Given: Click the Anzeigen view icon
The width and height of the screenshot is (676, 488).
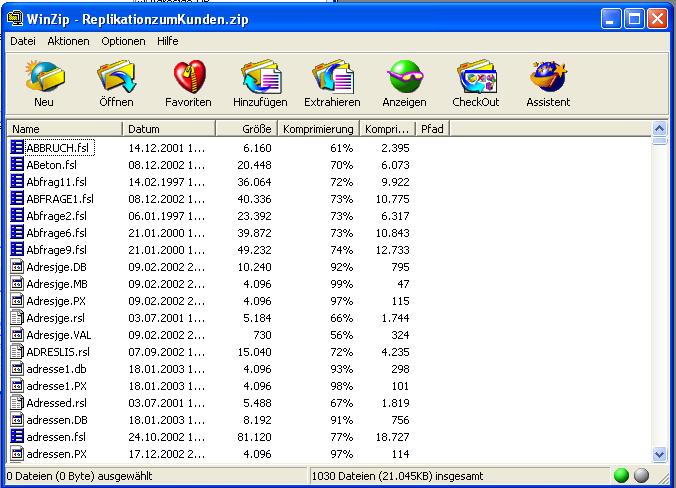Looking at the screenshot, I should 404,78.
